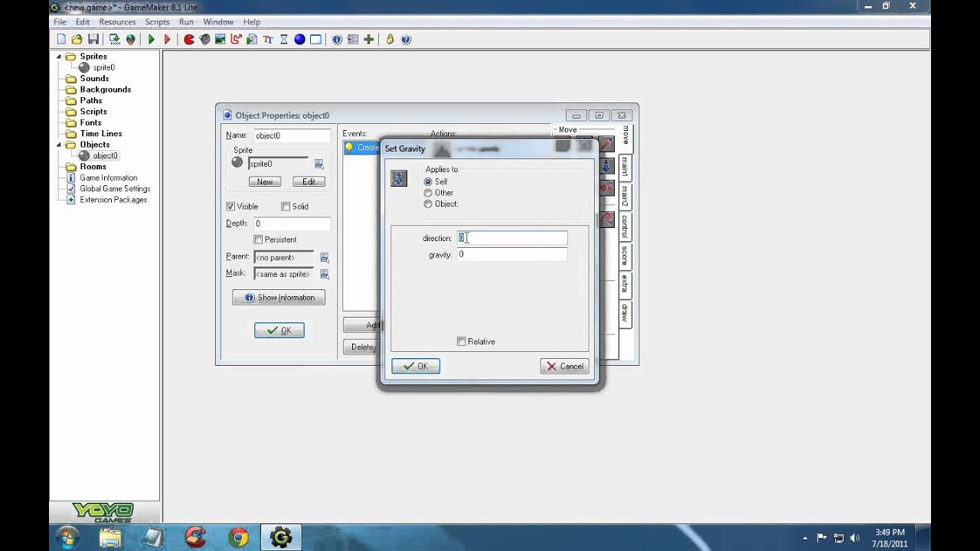Open the Edit menu
Viewport: 980px width, 551px height.
tap(83, 22)
